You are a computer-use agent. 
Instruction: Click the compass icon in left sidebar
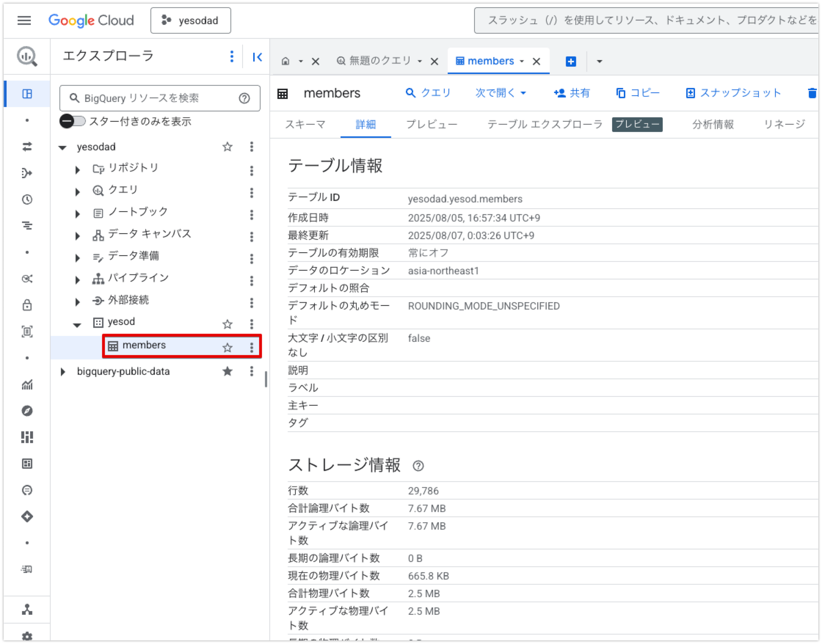27,411
